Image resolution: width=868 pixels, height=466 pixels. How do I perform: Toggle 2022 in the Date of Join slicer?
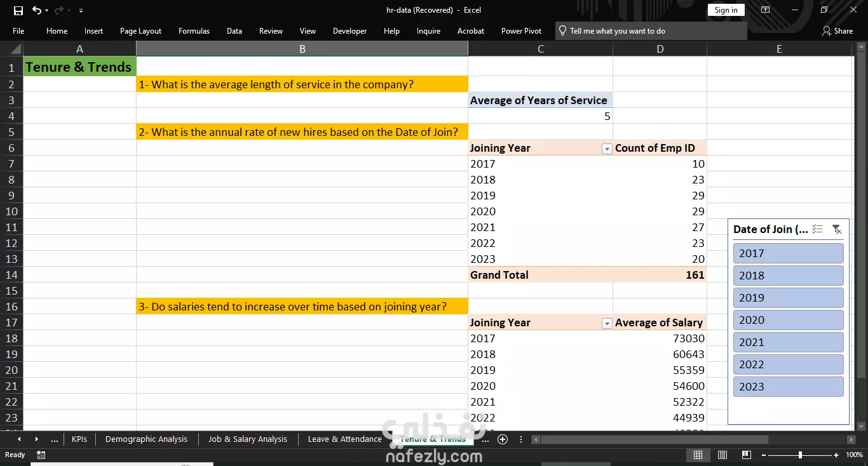(x=788, y=364)
